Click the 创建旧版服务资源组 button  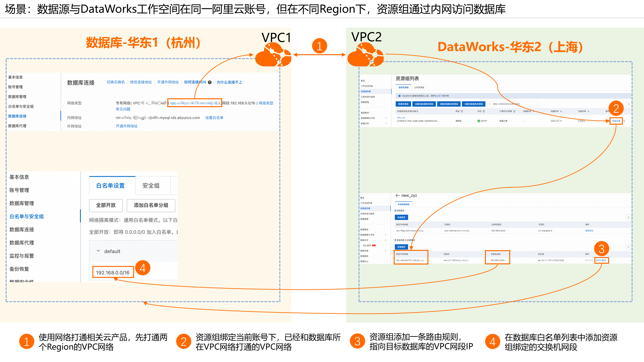pyautogui.click(x=474, y=104)
